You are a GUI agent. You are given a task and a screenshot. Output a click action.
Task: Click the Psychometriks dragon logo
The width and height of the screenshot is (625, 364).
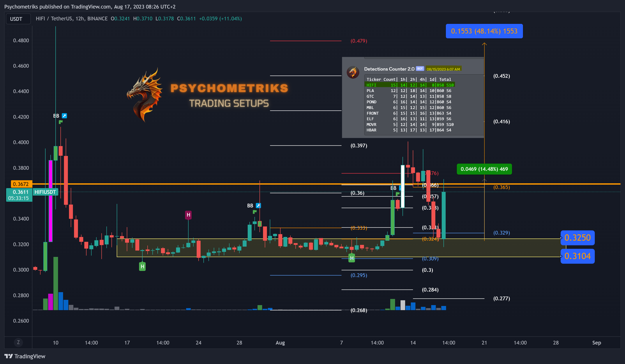pyautogui.click(x=145, y=95)
